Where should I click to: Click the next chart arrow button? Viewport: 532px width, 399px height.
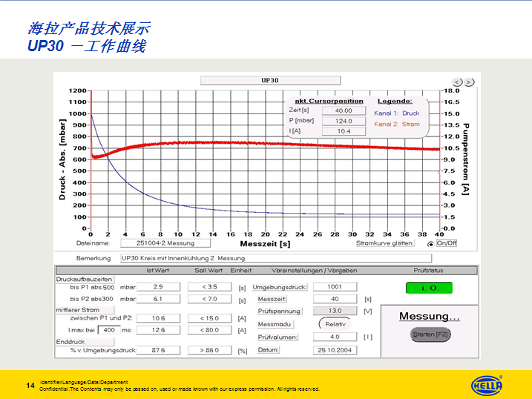pyautogui.click(x=469, y=82)
